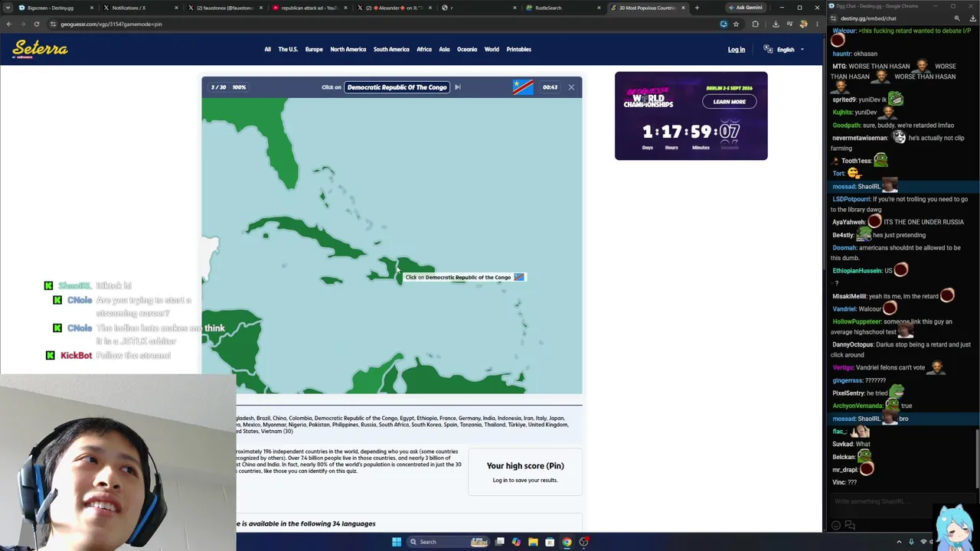Open The U.S. menu item
This screenshot has width=980, height=551.
[x=288, y=50]
